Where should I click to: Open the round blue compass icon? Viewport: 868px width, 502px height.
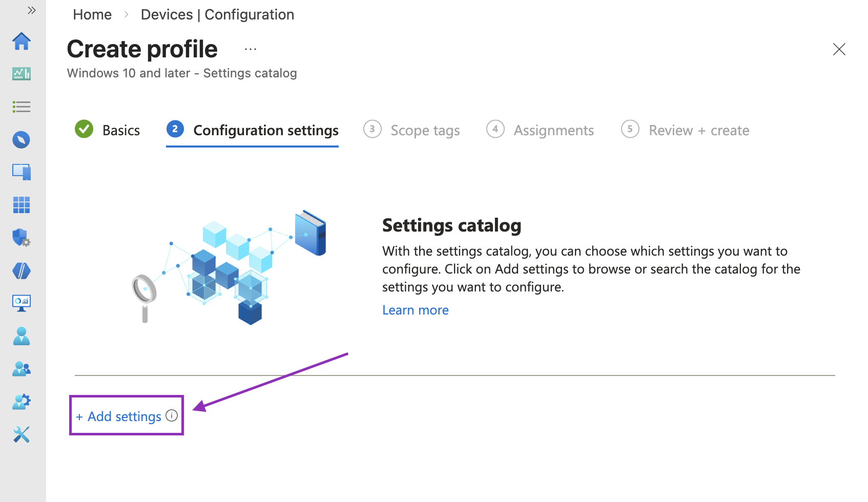pyautogui.click(x=22, y=139)
